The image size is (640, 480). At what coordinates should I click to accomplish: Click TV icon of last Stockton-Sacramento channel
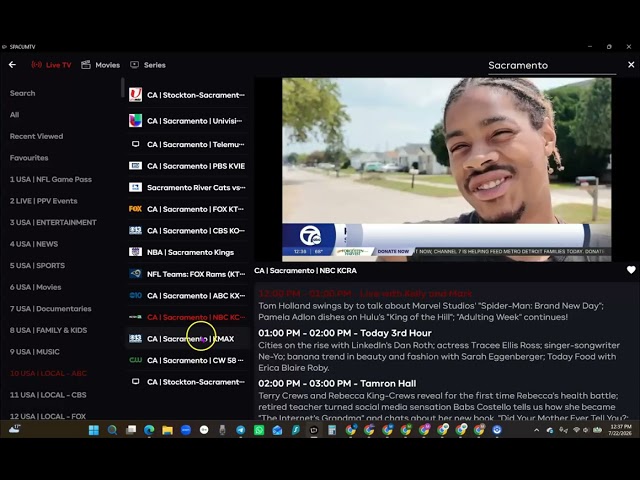click(x=136, y=381)
